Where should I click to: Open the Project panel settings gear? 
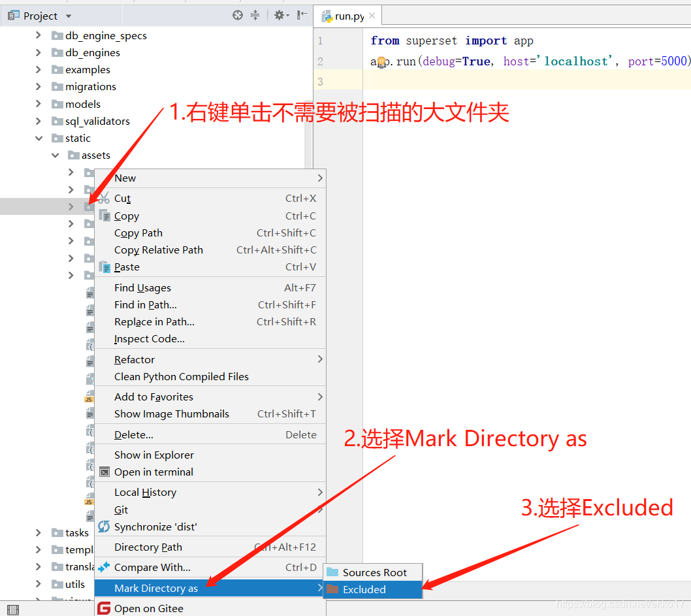280,16
